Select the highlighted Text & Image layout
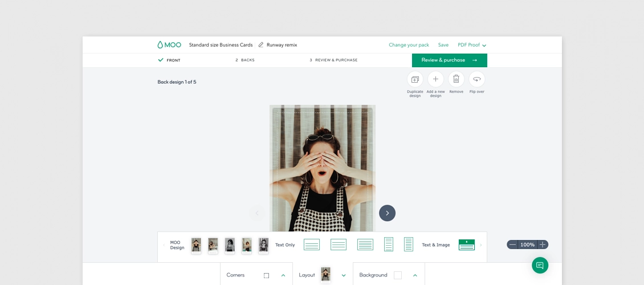This screenshot has height=285, width=644. [467, 245]
